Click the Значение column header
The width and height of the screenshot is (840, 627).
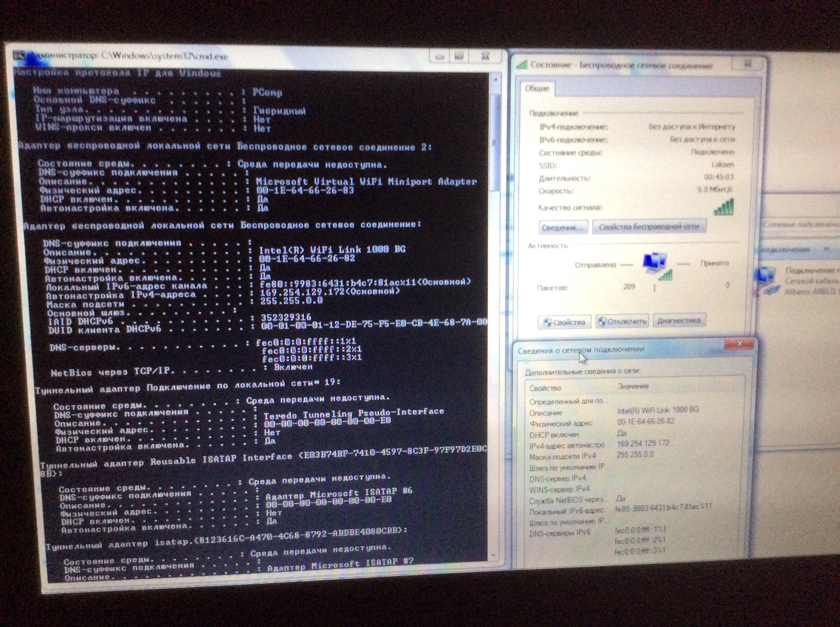(633, 386)
